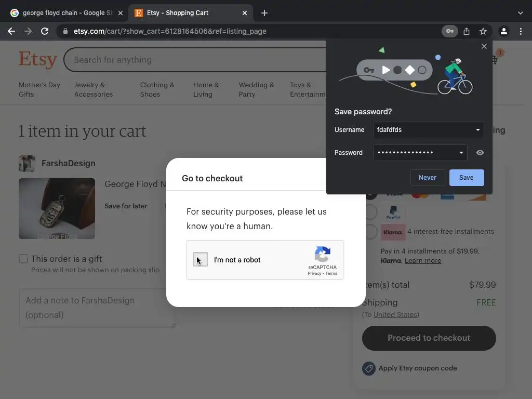
Task: Open the Chrome three-dot menu
Action: pos(521,31)
